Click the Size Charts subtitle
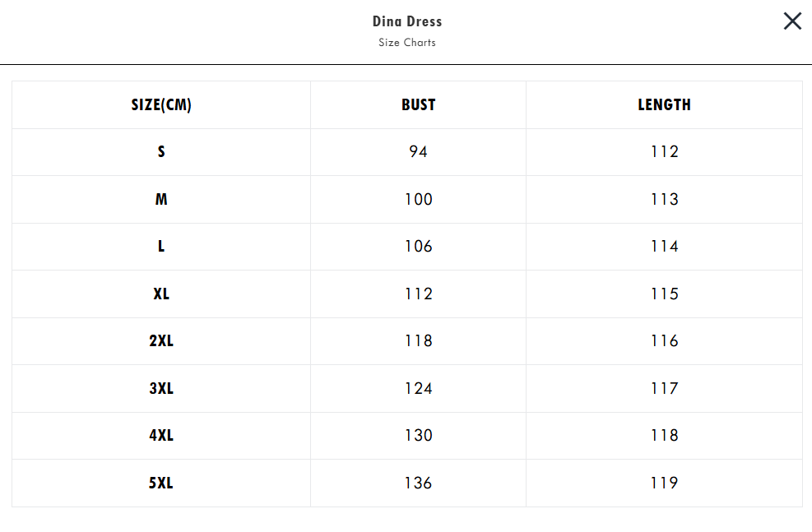Screen dimensions: 812x532 (407, 43)
